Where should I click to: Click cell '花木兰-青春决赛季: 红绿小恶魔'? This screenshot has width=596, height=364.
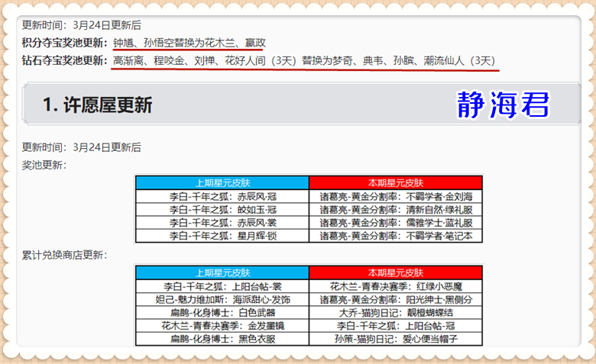click(x=396, y=287)
